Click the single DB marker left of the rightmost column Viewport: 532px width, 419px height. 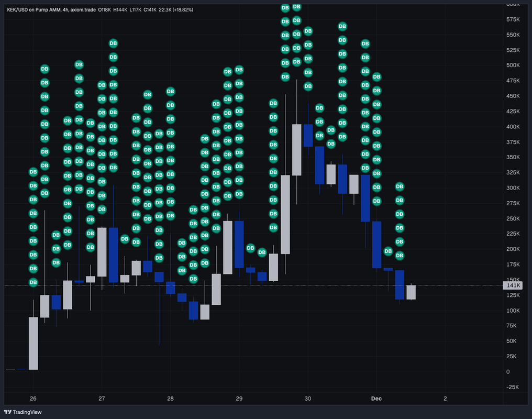pyautogui.click(x=388, y=251)
